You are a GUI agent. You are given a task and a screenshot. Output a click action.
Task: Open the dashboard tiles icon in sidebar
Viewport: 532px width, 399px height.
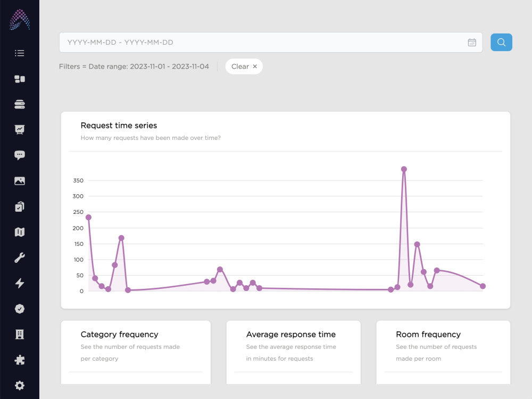(x=20, y=79)
